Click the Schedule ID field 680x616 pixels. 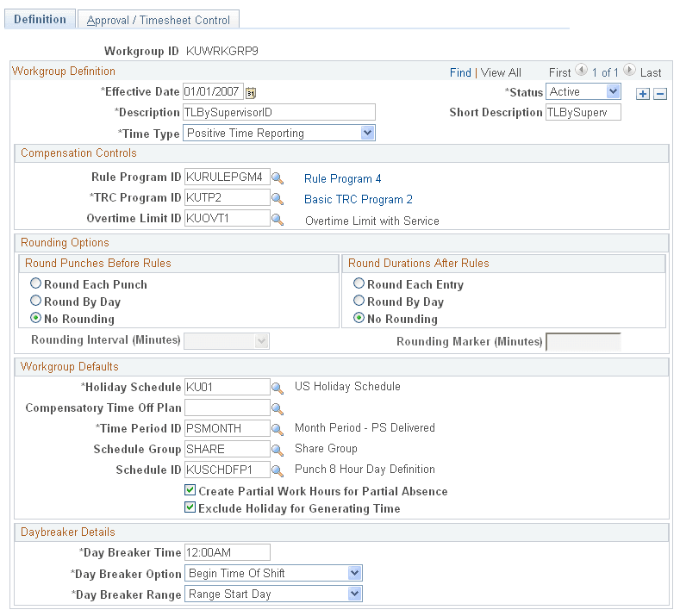pyautogui.click(x=228, y=470)
